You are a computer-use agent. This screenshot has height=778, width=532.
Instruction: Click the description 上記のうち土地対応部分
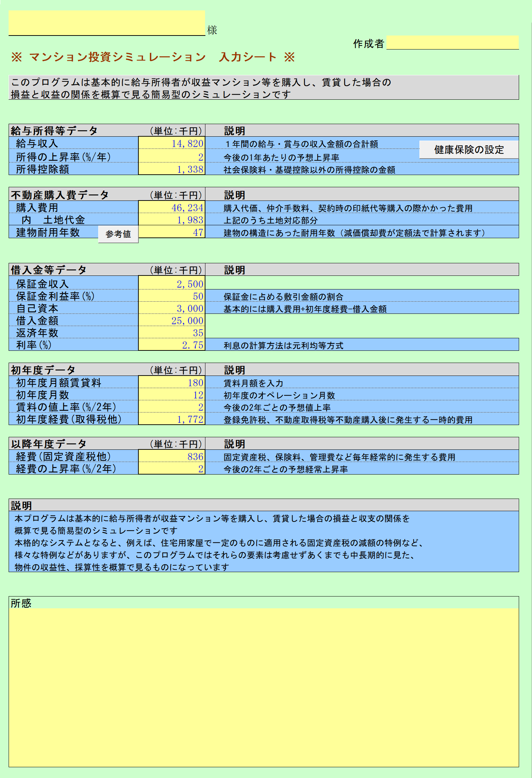[x=271, y=220]
